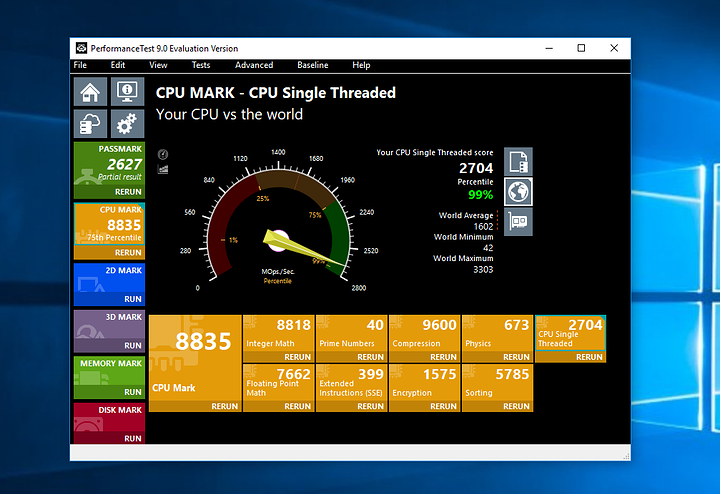
Task: Rerun the Integer Math test
Action: click(297, 357)
